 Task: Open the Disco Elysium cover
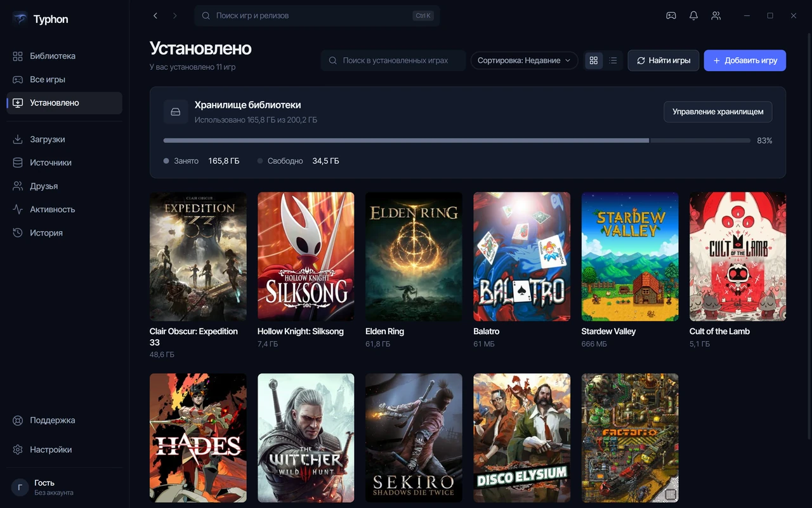point(522,438)
